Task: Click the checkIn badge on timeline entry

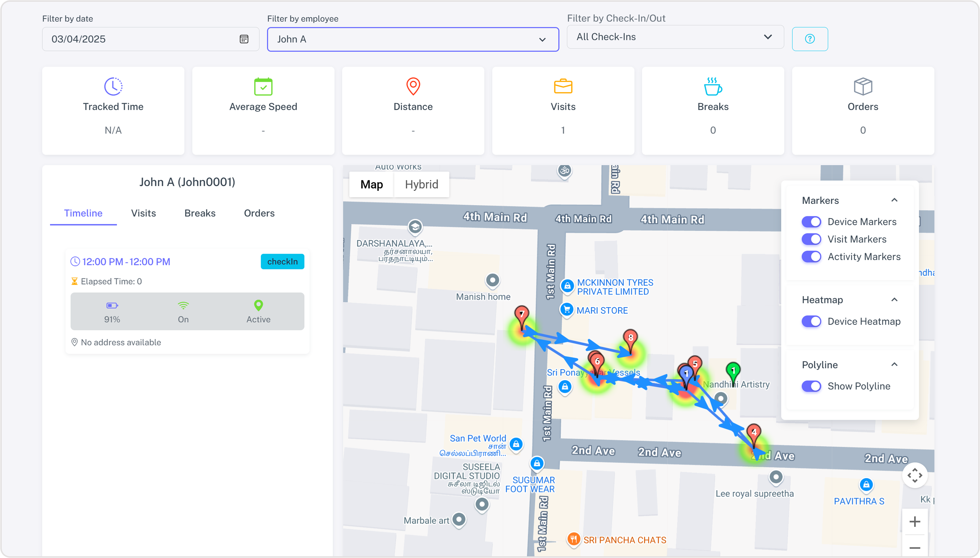Action: pos(282,262)
